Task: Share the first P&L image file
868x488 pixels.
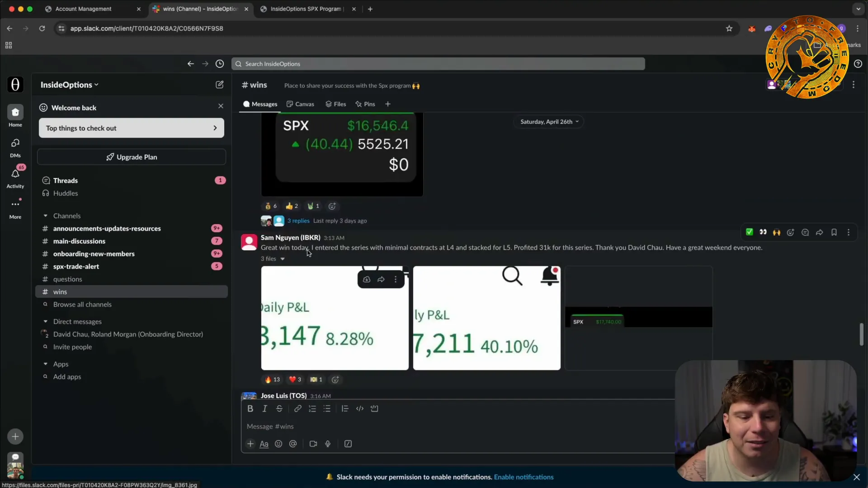Action: (381, 279)
